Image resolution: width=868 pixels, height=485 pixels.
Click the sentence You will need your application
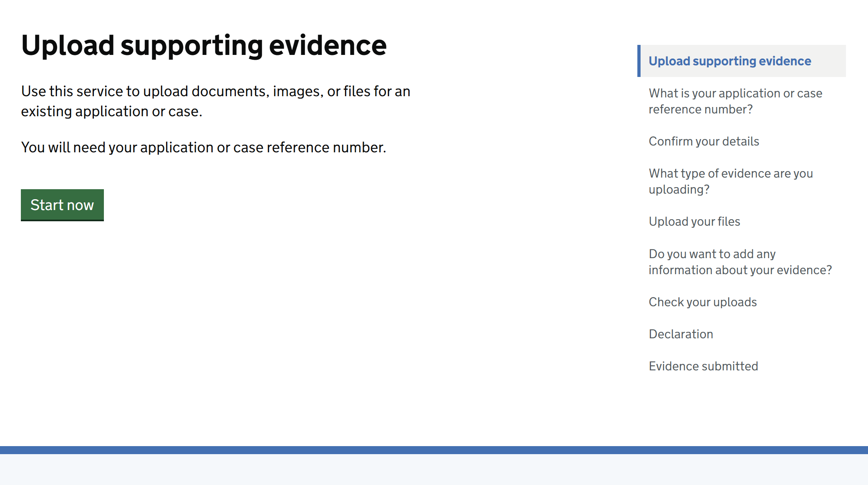point(203,148)
